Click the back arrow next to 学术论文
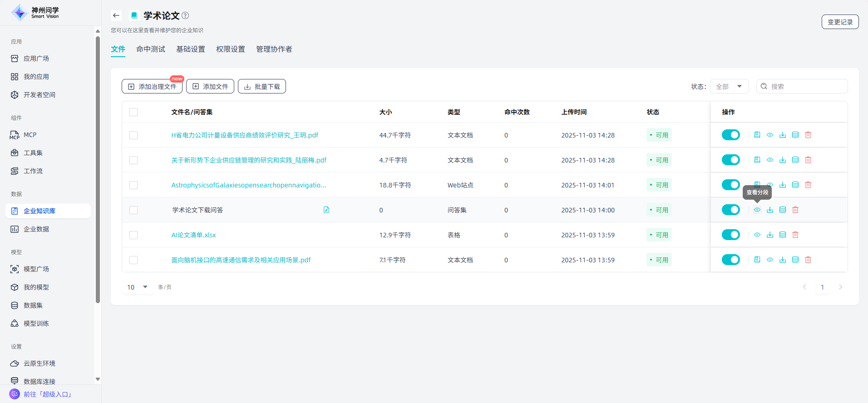The image size is (868, 403). [116, 15]
